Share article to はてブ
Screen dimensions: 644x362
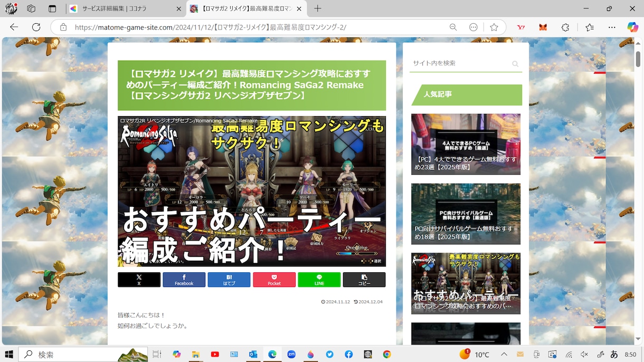229,280
